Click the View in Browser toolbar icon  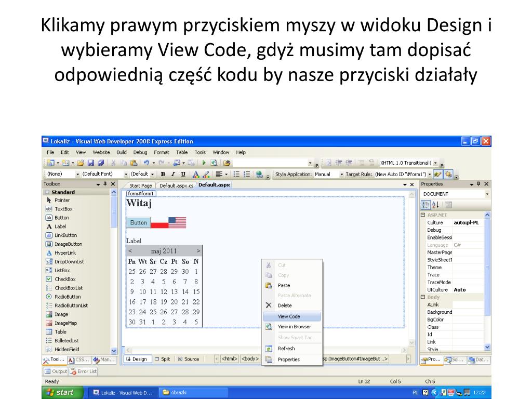214,163
